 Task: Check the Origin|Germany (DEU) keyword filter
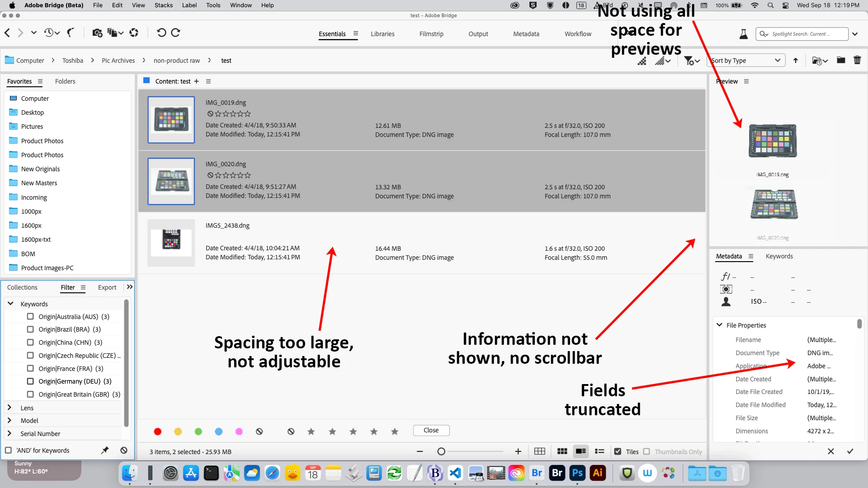coord(30,381)
